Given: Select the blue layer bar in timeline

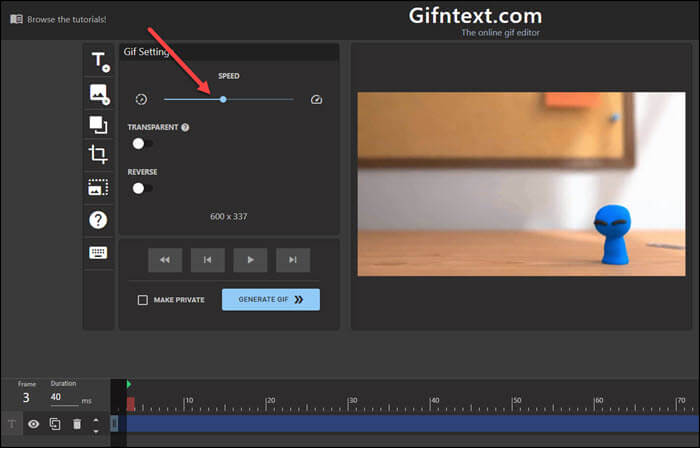Looking at the screenshot, I should [x=413, y=424].
